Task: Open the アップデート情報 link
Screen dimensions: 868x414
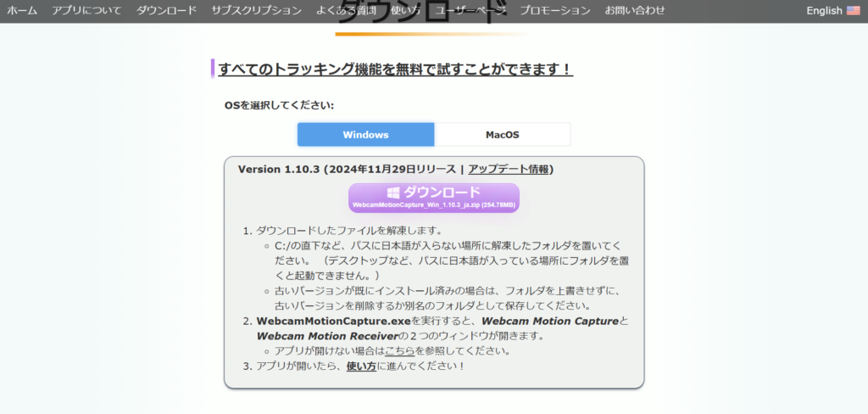Action: tap(509, 169)
